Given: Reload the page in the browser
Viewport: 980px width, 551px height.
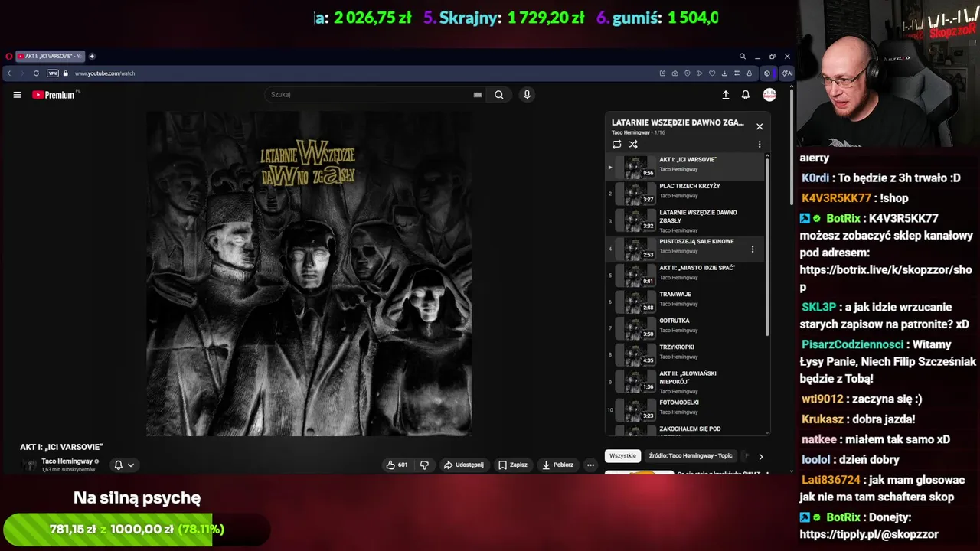Looking at the screenshot, I should pos(36,73).
